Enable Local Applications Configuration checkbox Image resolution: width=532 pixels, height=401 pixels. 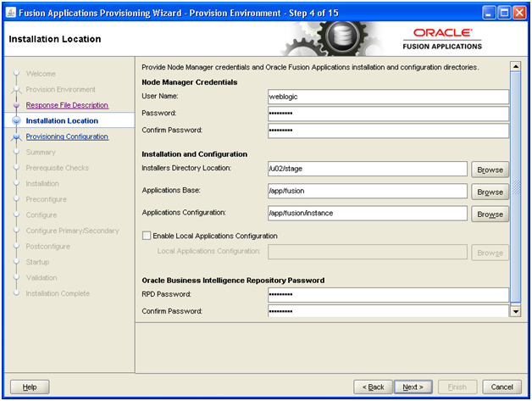pyautogui.click(x=147, y=236)
